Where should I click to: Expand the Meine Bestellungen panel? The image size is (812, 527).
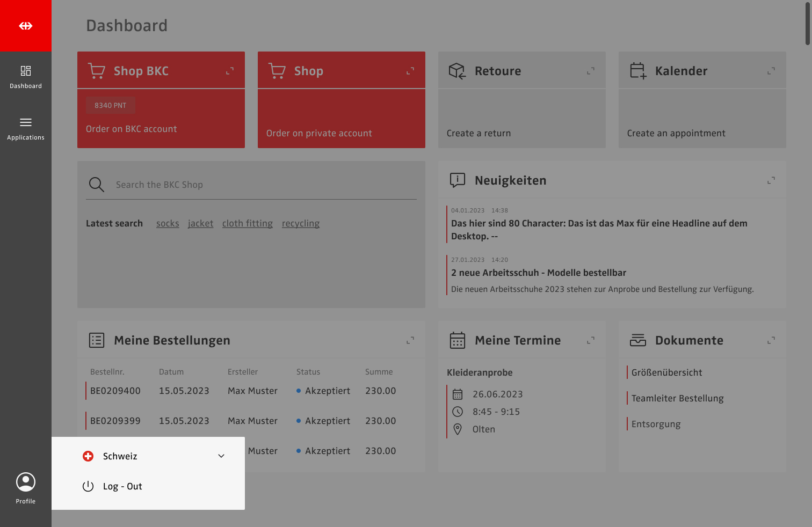tap(410, 340)
